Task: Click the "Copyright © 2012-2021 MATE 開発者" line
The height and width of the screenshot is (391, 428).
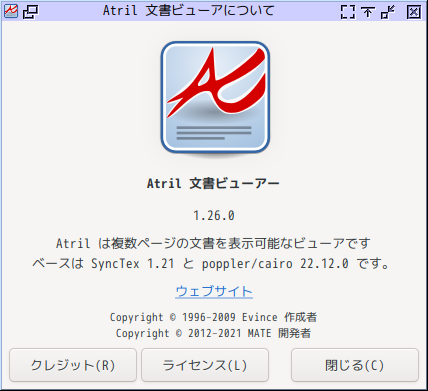Action: pos(214,333)
